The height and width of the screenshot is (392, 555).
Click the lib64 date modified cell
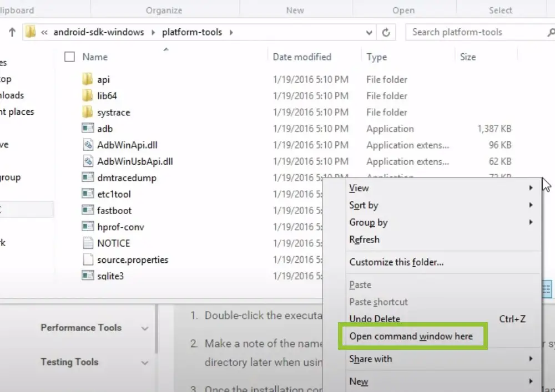311,96
